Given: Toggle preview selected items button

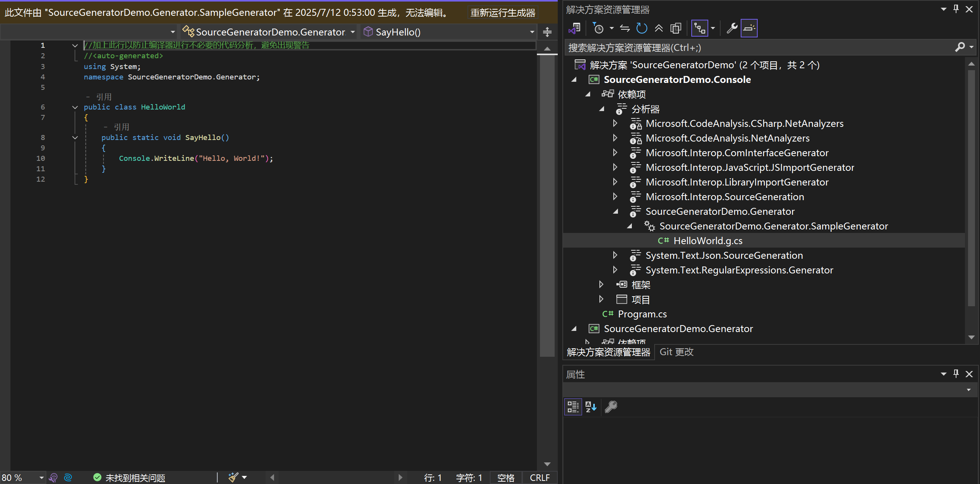Looking at the screenshot, I should [x=749, y=28].
